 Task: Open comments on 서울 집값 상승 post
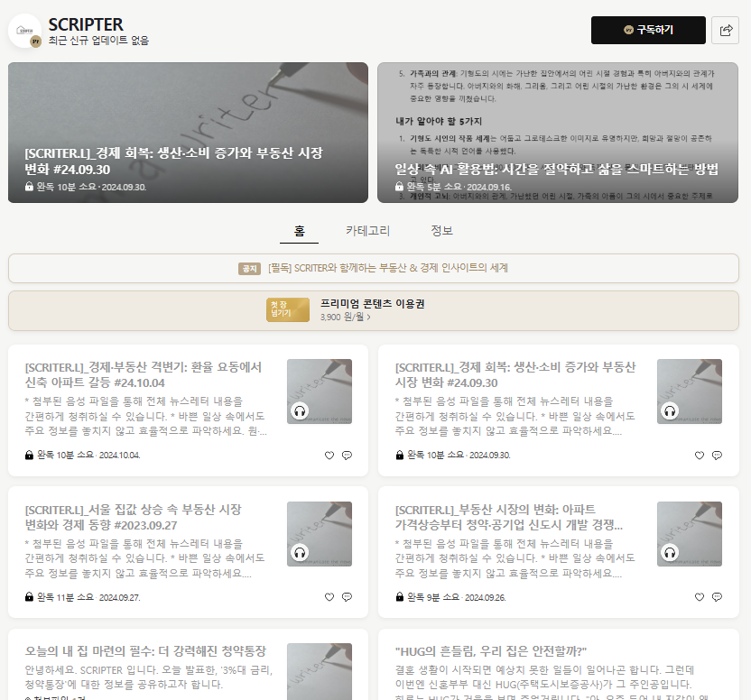(x=347, y=597)
